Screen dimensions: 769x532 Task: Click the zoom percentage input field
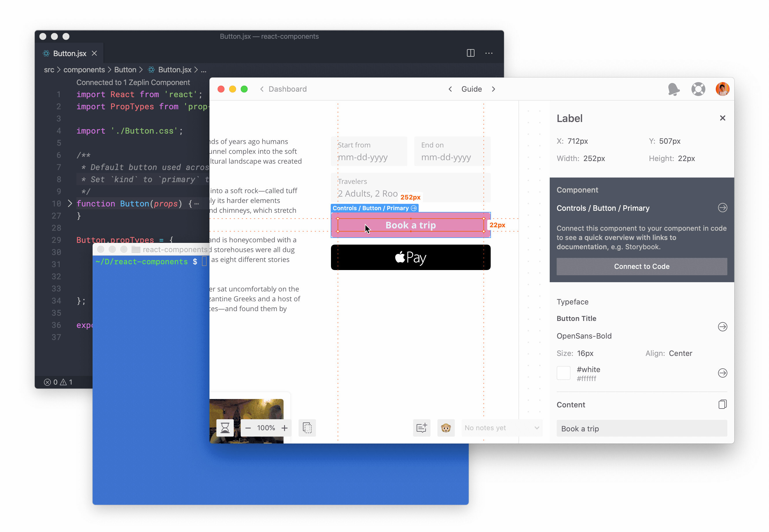pos(266,427)
